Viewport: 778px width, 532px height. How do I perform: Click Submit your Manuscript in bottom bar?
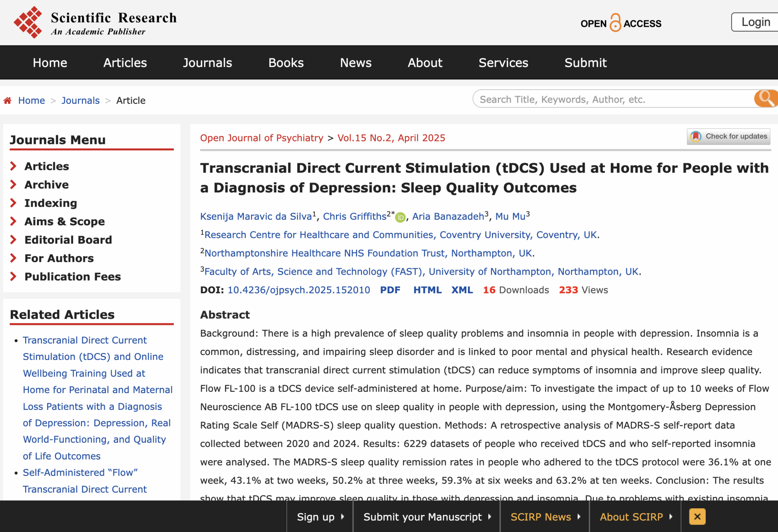click(x=423, y=517)
